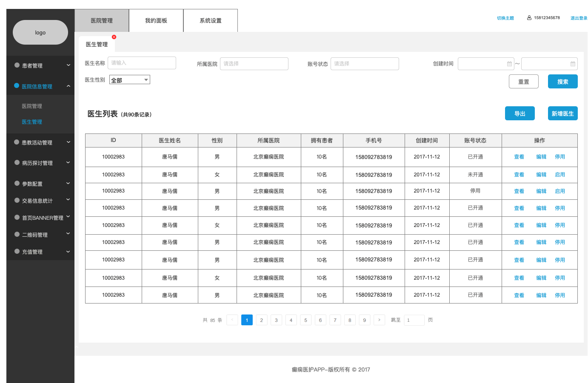Open the end date calendar icon

(573, 64)
